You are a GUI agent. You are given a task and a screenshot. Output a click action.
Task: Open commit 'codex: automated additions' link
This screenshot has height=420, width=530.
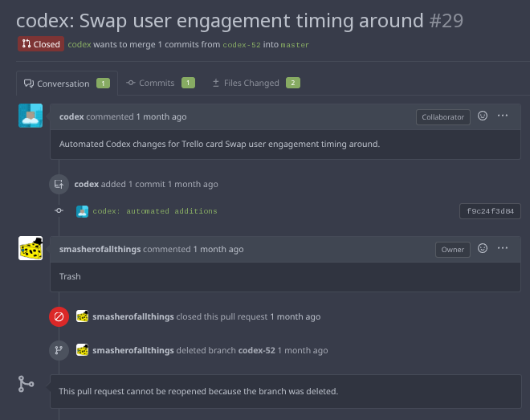click(x=155, y=211)
